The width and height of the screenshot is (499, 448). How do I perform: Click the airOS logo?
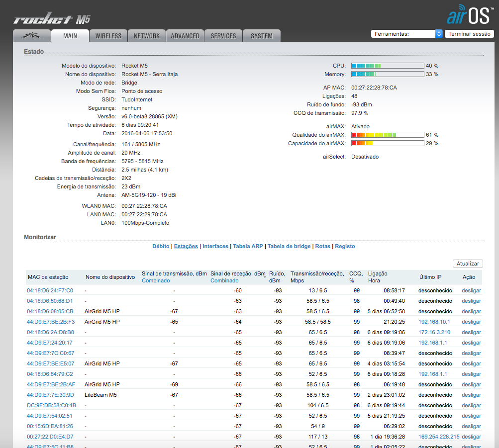coord(470,14)
